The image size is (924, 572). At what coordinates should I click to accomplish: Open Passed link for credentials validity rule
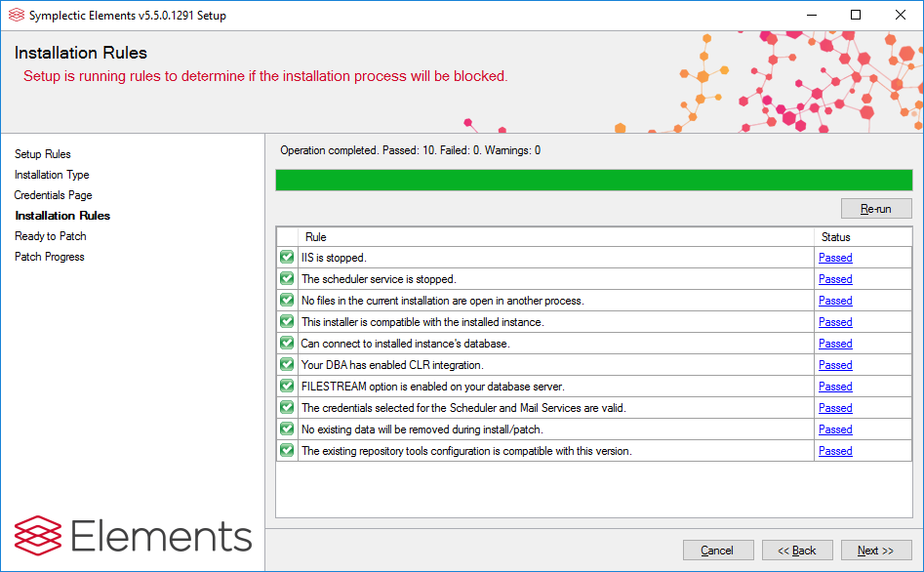(x=835, y=408)
